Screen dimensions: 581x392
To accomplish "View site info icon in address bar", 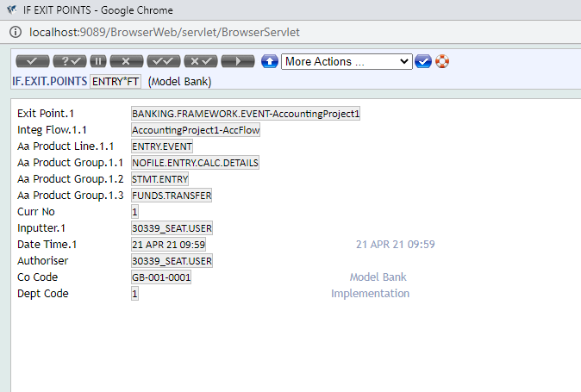I will tap(16, 32).
